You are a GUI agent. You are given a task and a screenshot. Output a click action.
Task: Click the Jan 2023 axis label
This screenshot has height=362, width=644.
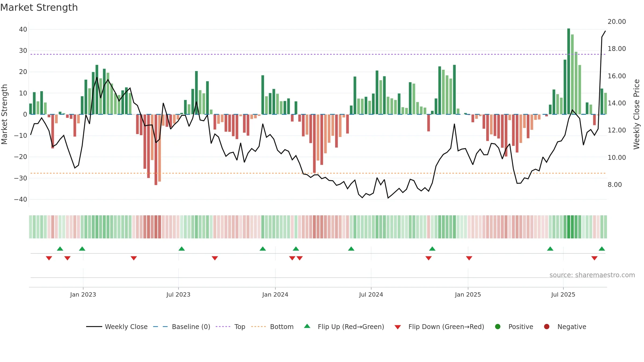pos(83,294)
